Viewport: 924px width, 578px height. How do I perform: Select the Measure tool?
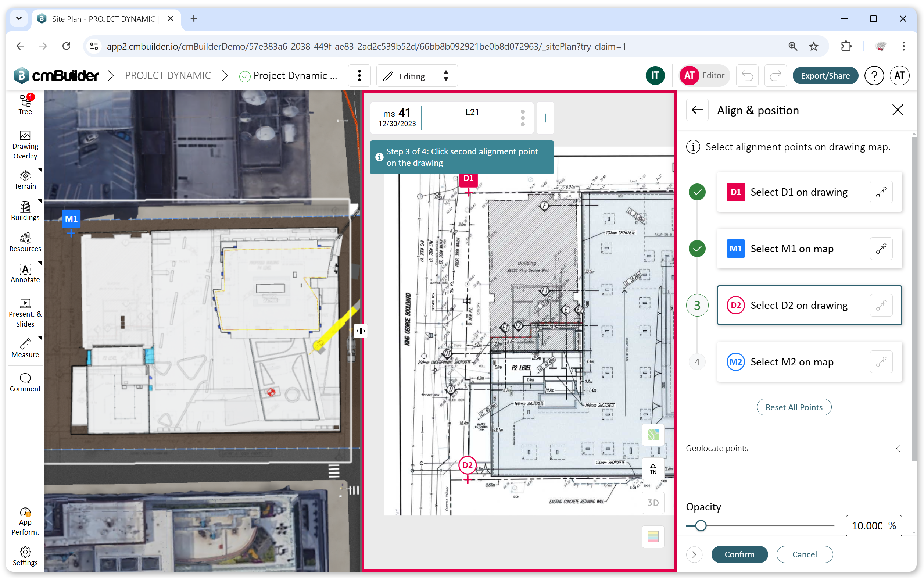tap(25, 348)
